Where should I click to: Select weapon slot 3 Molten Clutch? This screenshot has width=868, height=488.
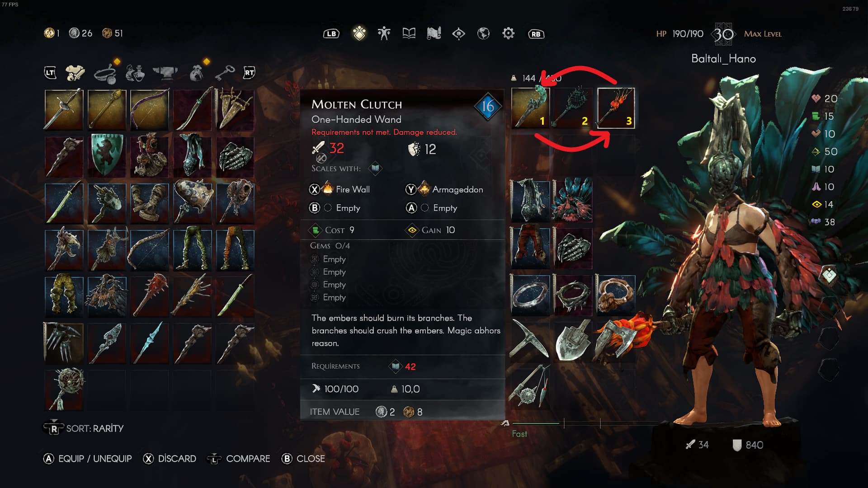616,108
